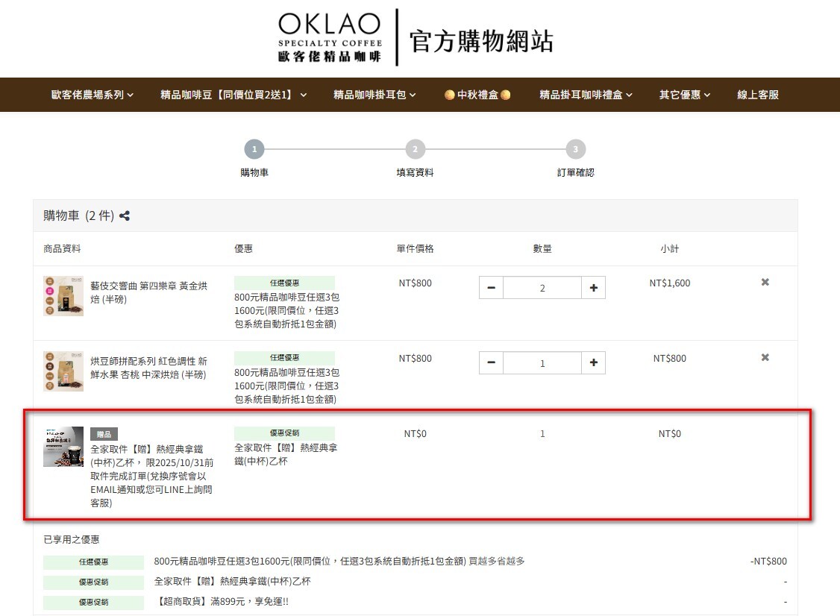Click NT$800 subtotal of 烘豆師拼配 row
Image resolution: width=840 pixels, height=616 pixels.
670,359
